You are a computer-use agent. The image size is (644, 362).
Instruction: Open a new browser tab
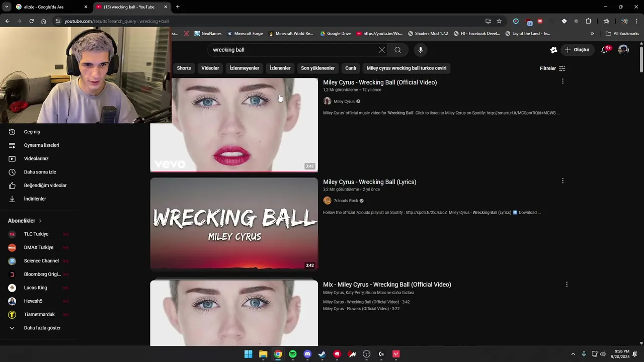coord(178,7)
